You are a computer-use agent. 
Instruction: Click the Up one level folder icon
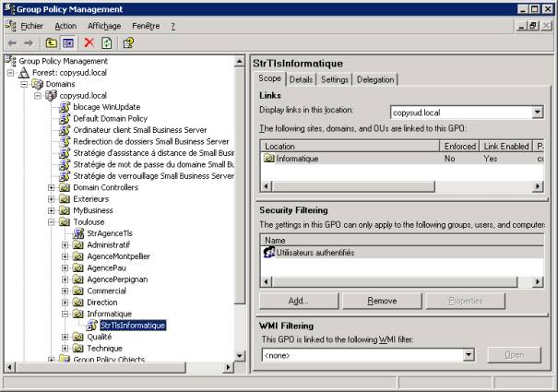tap(50, 42)
